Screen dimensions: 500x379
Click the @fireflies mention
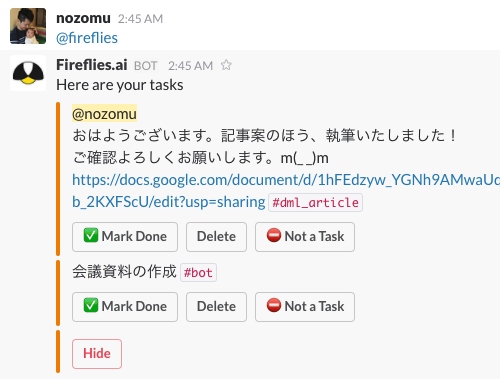click(x=87, y=38)
